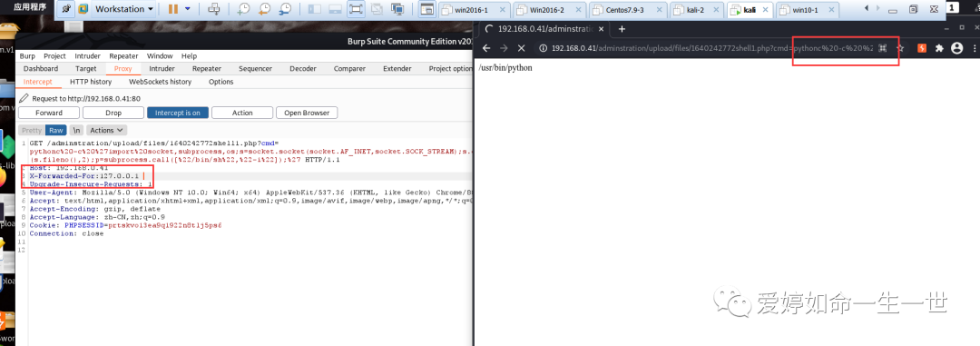Open the snapshot manager
The image size is (980, 346).
(x=285, y=9)
